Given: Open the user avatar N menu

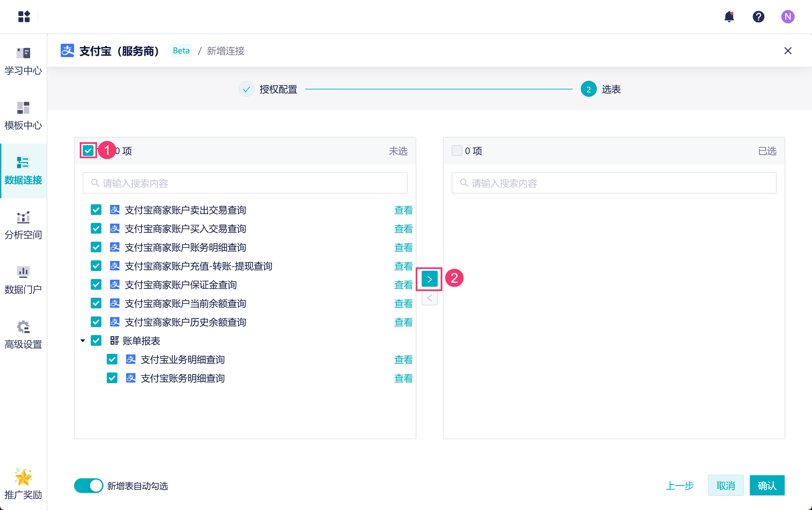Looking at the screenshot, I should pos(787,17).
